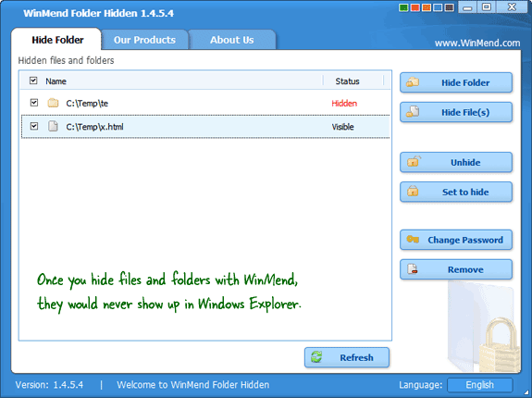Open the About Us tab
The image size is (532, 398).
click(x=232, y=40)
